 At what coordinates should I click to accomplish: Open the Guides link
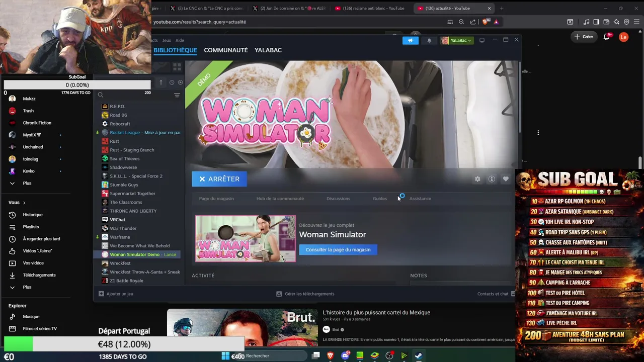click(x=380, y=199)
